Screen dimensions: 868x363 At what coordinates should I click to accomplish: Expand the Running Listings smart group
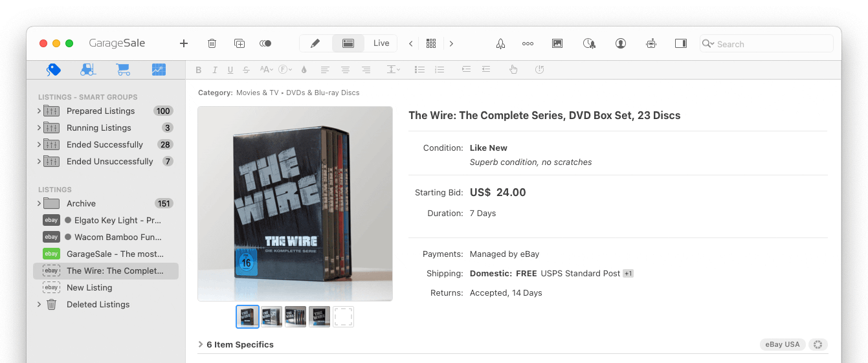click(x=39, y=128)
